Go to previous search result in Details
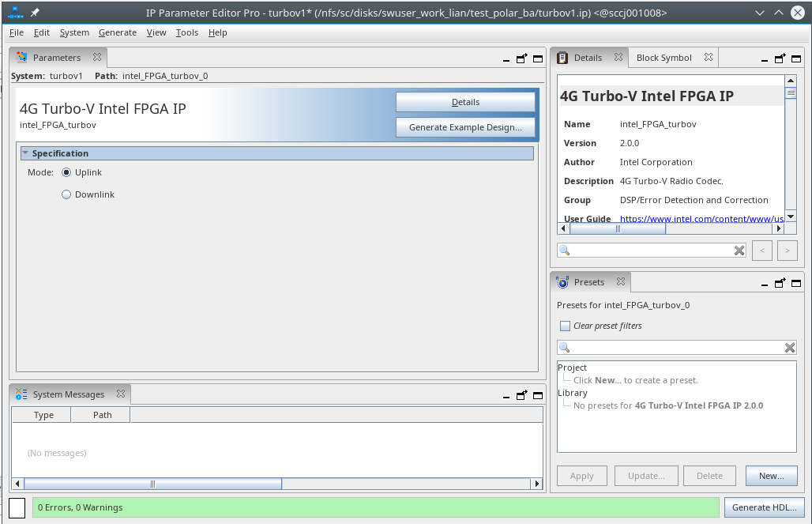This screenshot has width=812, height=524. click(x=761, y=251)
